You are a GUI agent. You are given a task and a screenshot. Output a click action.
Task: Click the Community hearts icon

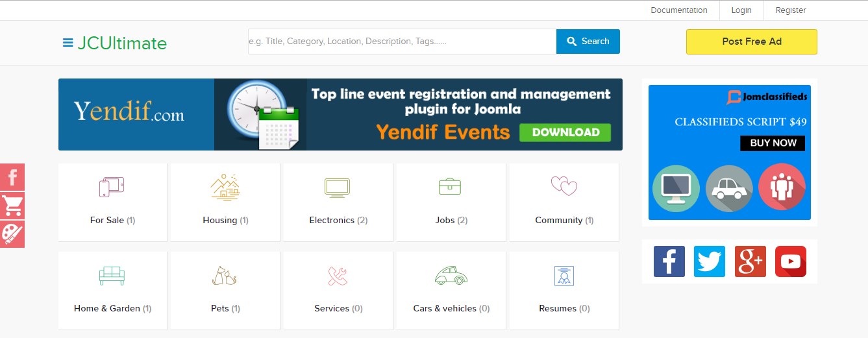[x=564, y=186]
